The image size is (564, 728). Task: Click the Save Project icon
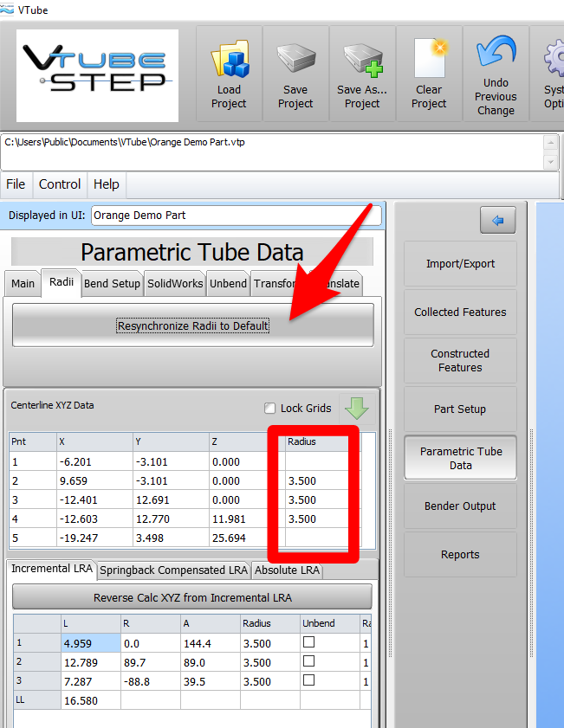[295, 62]
